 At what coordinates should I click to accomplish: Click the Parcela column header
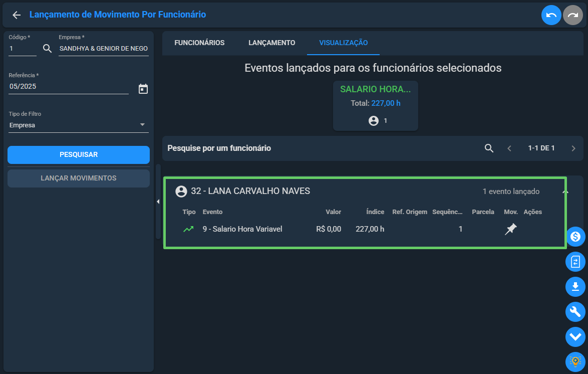(x=483, y=212)
